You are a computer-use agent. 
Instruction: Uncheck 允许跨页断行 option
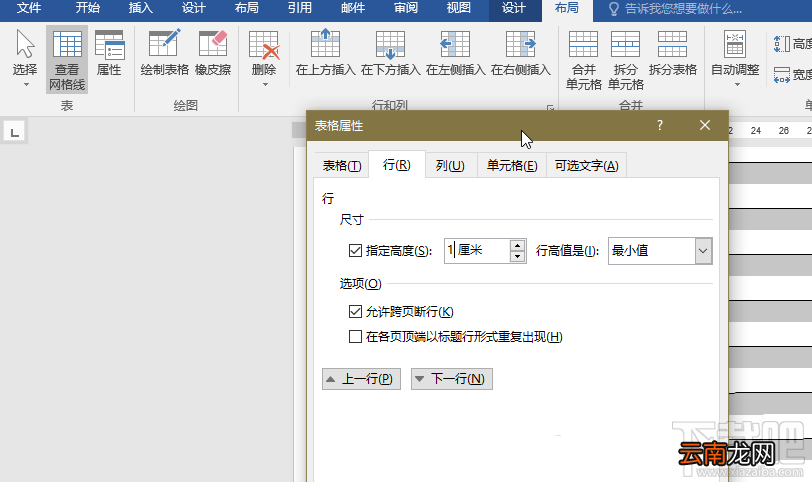(355, 312)
